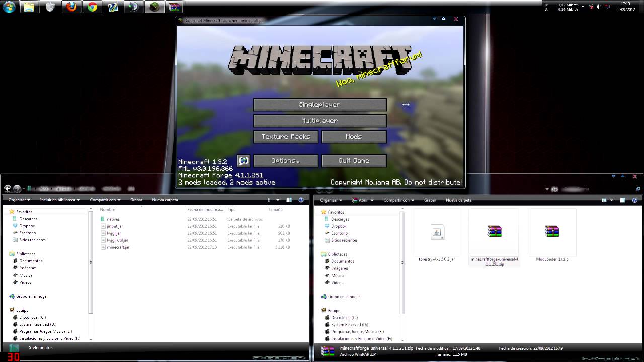The width and height of the screenshot is (644, 362).
Task: Open recent locations dropdown in right window
Action: (547, 189)
